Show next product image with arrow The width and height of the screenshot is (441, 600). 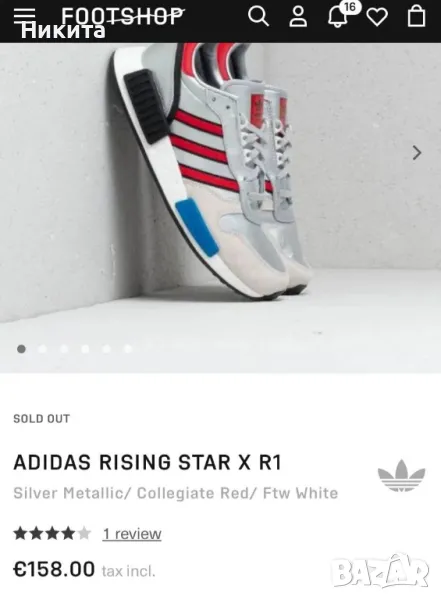pyautogui.click(x=417, y=153)
